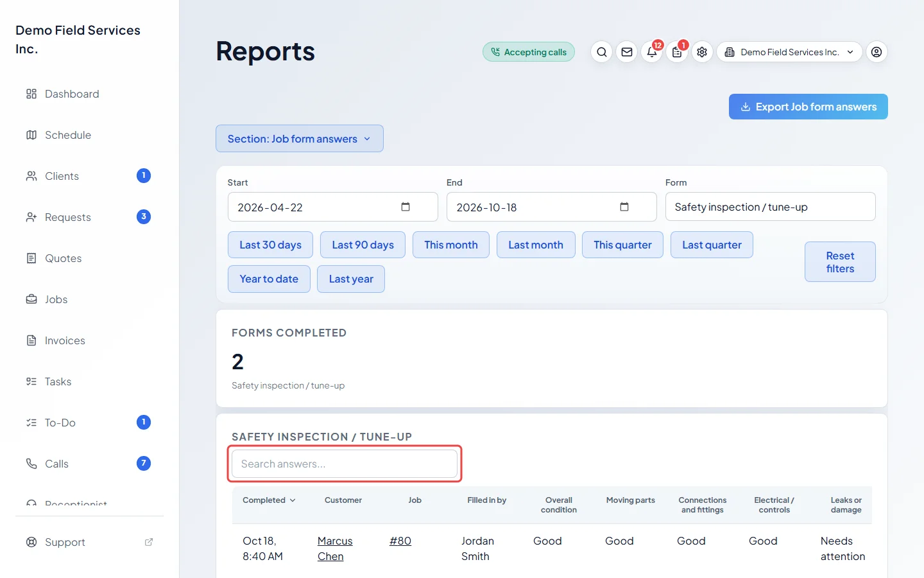
Task: Apply the Last 30 days preset
Action: 270,245
